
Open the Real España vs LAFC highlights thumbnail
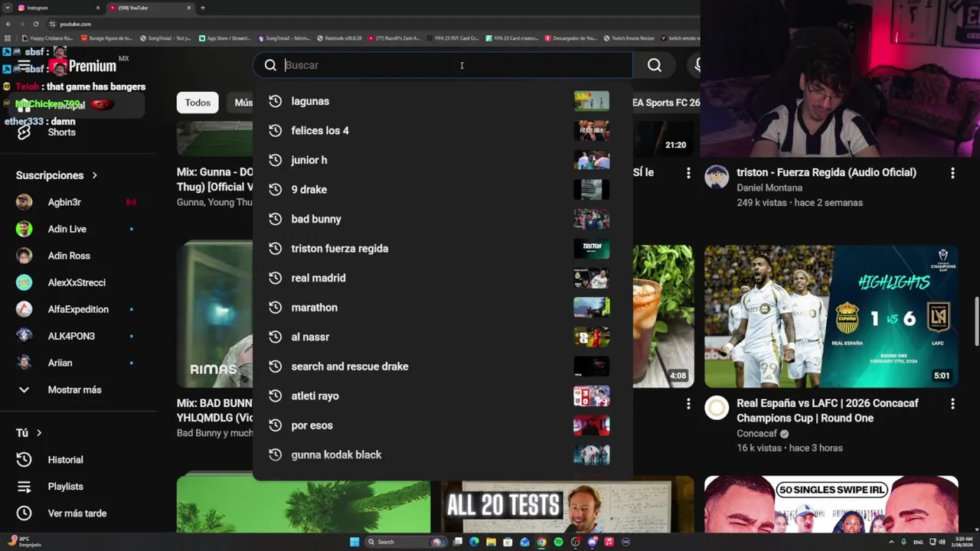pyautogui.click(x=831, y=316)
